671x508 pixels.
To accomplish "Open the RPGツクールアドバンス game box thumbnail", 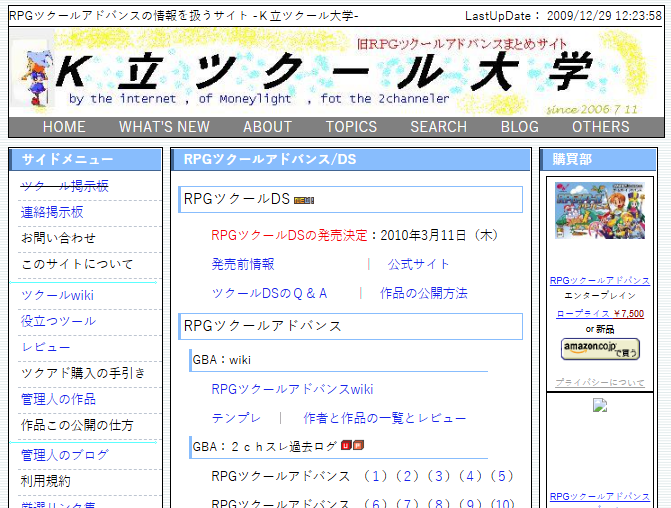I will tap(599, 225).
